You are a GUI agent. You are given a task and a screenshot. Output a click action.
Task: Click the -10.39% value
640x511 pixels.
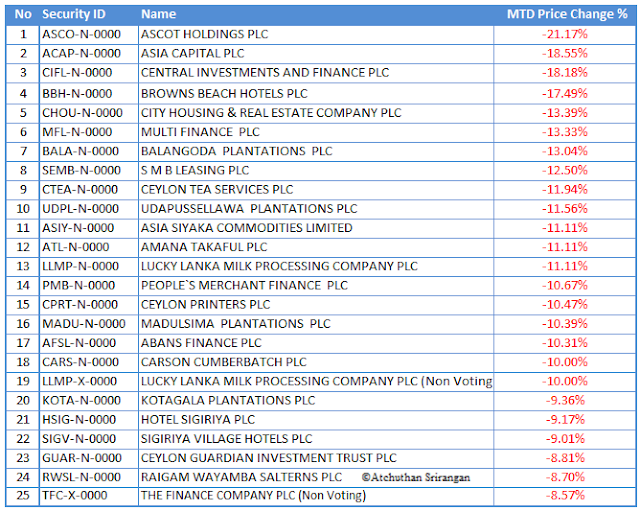click(x=565, y=324)
